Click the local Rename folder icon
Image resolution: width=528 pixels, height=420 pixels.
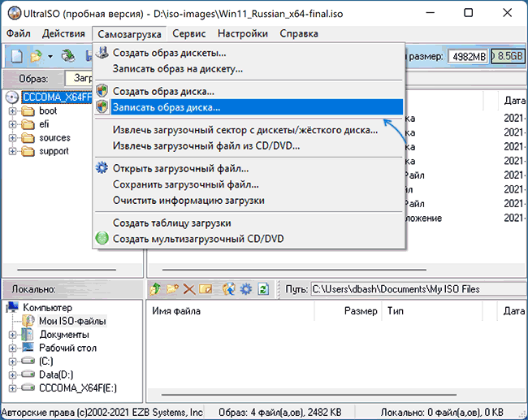point(206,289)
